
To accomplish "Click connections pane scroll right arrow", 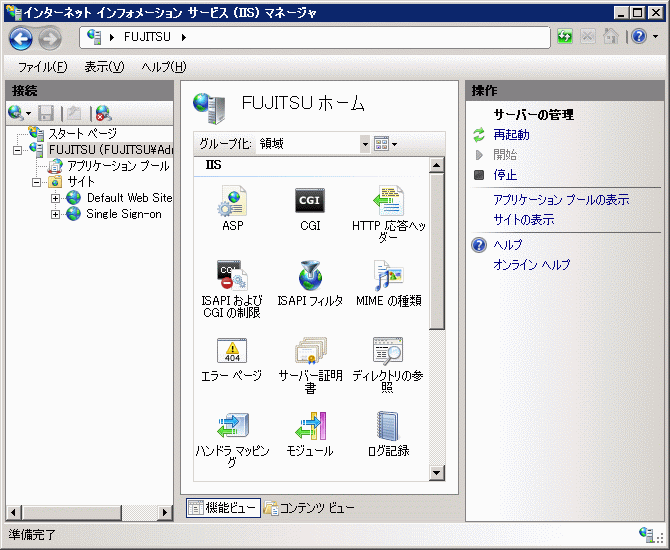I will pos(165,512).
